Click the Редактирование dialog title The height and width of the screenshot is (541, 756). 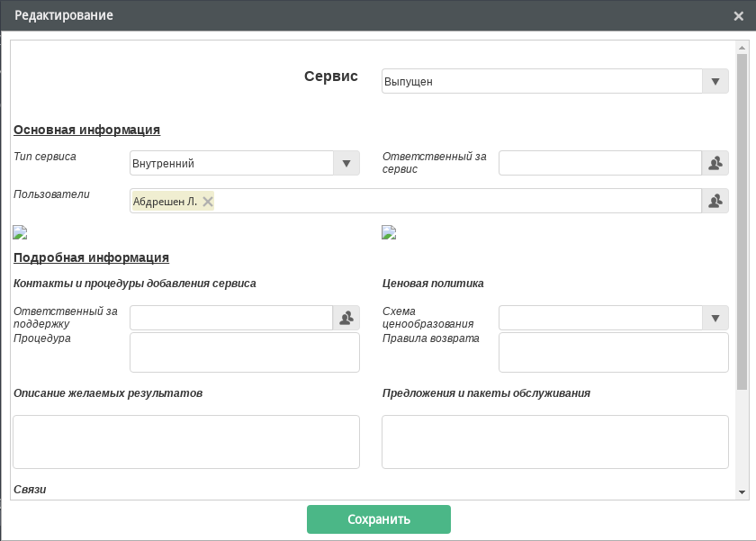click(64, 15)
